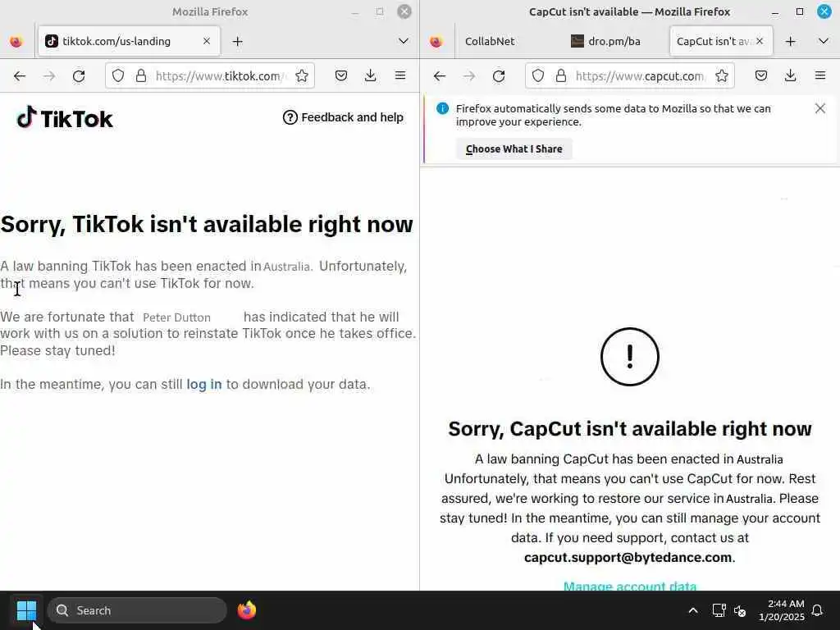Click Choose What I Share button

[x=514, y=149]
